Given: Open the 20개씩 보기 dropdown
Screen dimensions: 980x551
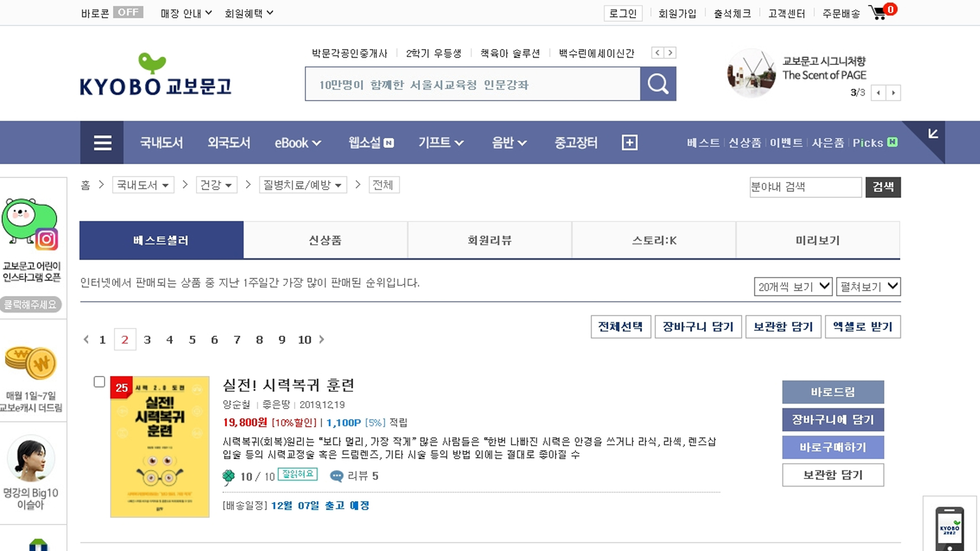Looking at the screenshot, I should (793, 287).
